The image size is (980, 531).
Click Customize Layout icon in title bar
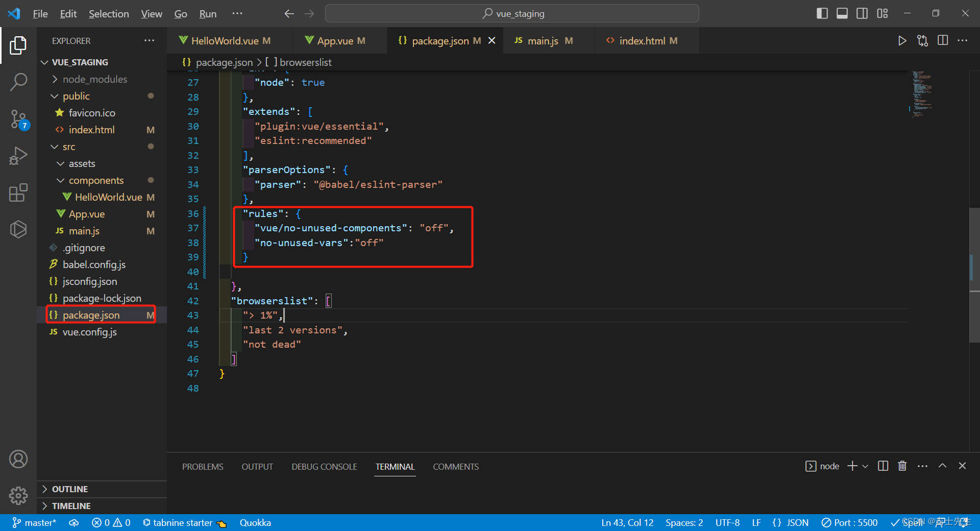(x=883, y=14)
